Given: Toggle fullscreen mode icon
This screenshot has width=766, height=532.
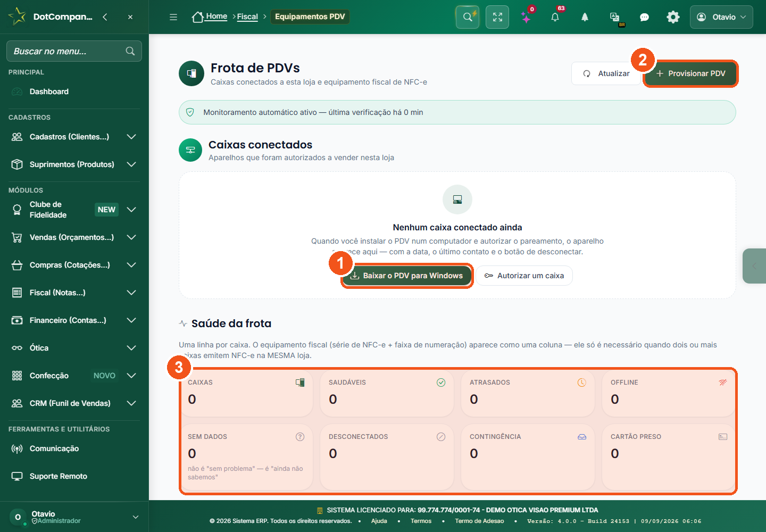Looking at the screenshot, I should (x=497, y=17).
